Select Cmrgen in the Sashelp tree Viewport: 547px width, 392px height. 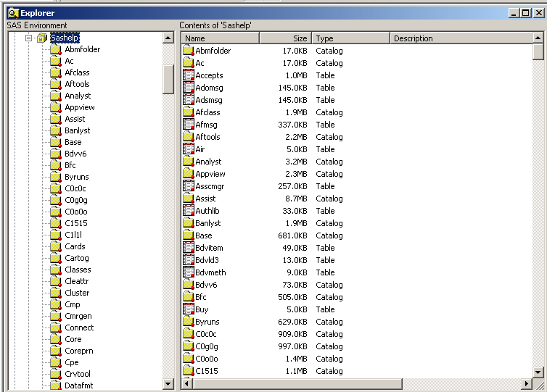click(78, 316)
